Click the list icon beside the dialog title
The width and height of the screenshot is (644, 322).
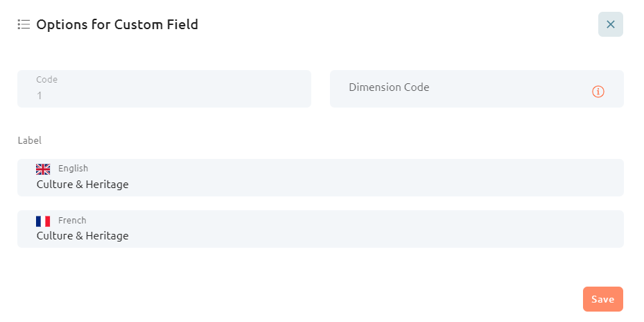point(24,25)
